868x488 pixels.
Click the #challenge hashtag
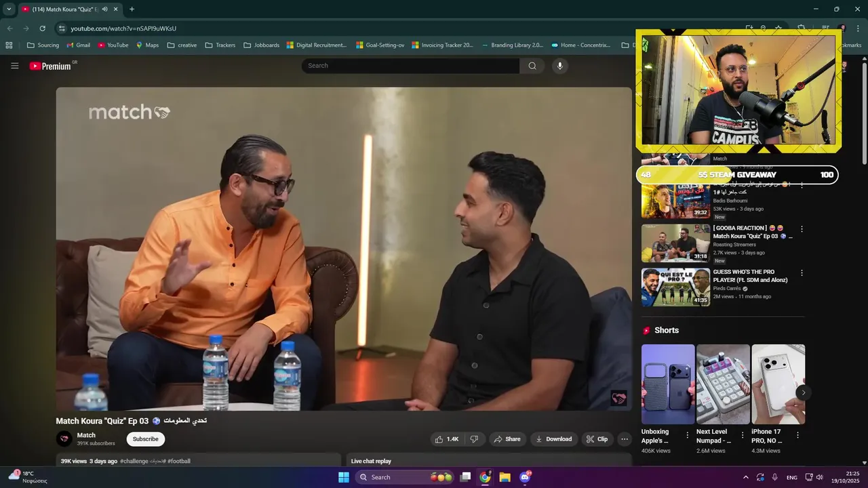pos(134,461)
